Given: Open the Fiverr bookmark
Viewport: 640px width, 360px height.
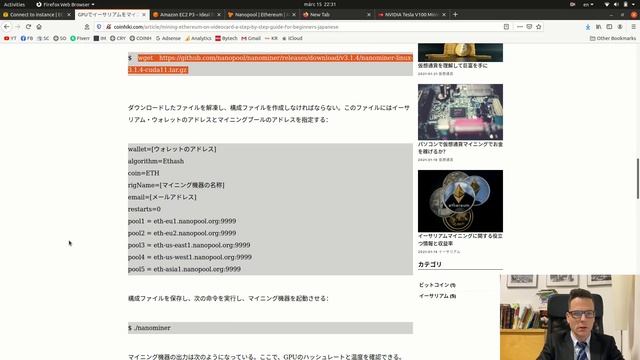Looking at the screenshot, I should [x=80, y=38].
